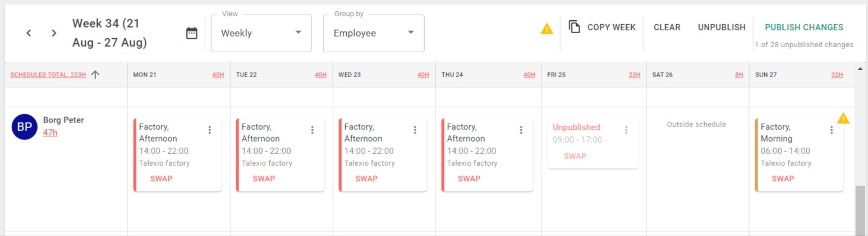Go to previous week with left chevron
868x236 pixels.
29,33
